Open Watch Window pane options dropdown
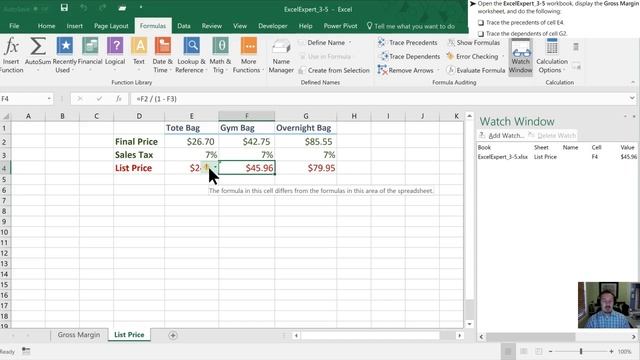This screenshot has height=360, width=640. (x=625, y=117)
